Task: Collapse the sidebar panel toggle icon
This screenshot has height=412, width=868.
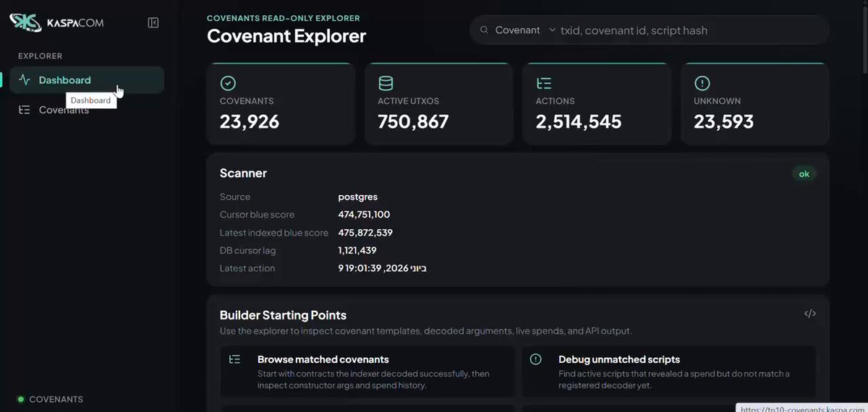Action: pyautogui.click(x=153, y=22)
